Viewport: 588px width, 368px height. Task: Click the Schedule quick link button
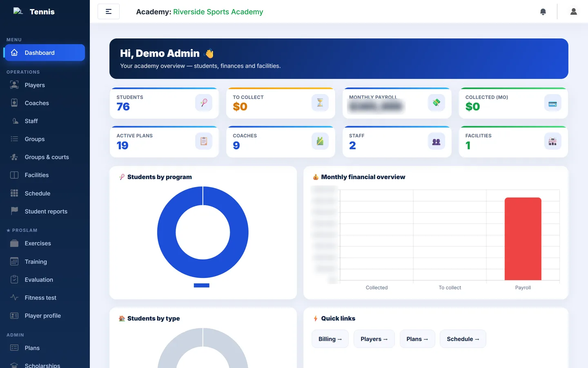(463, 339)
